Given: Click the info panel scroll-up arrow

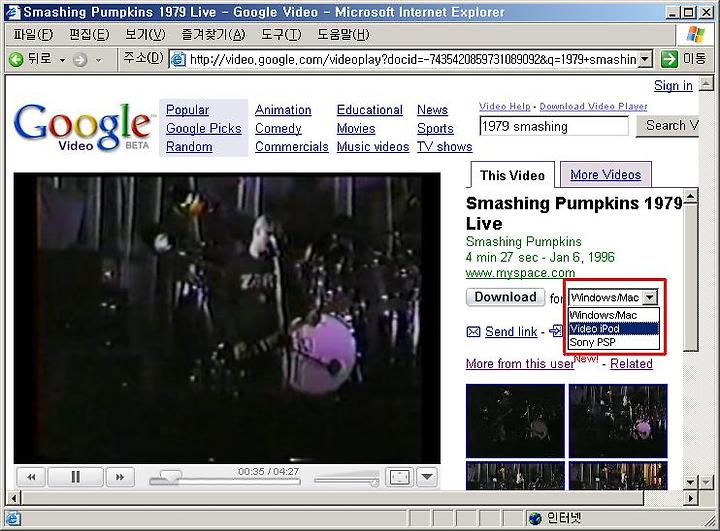Looking at the screenshot, I should [690, 198].
